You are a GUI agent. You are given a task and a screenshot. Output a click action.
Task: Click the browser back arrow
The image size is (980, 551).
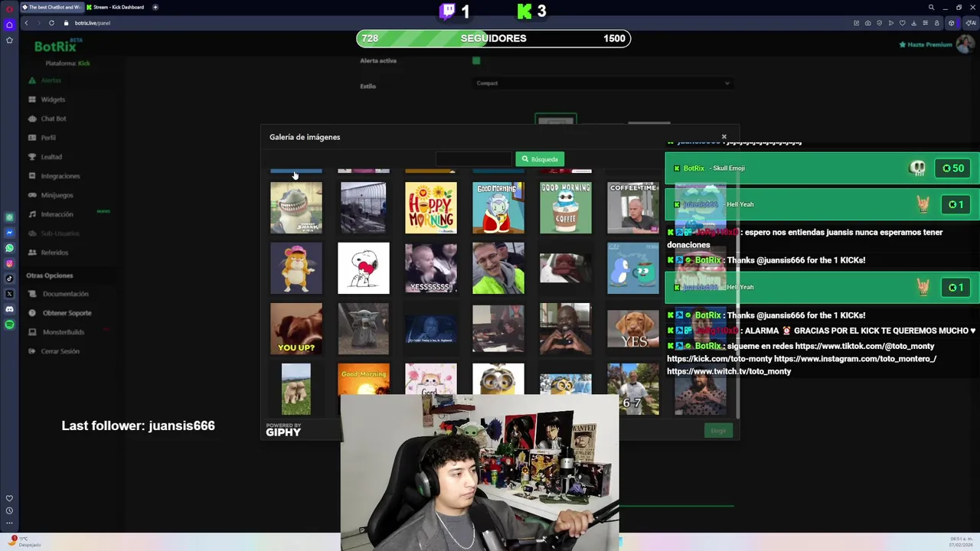coord(26,23)
